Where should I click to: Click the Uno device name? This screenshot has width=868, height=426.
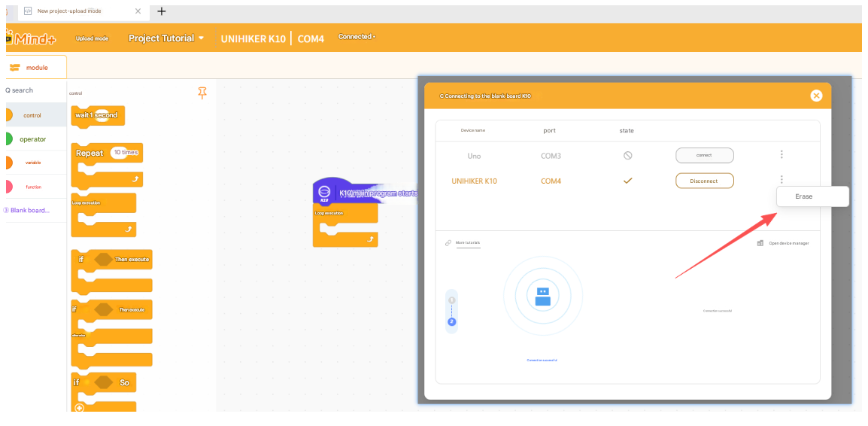(x=474, y=156)
